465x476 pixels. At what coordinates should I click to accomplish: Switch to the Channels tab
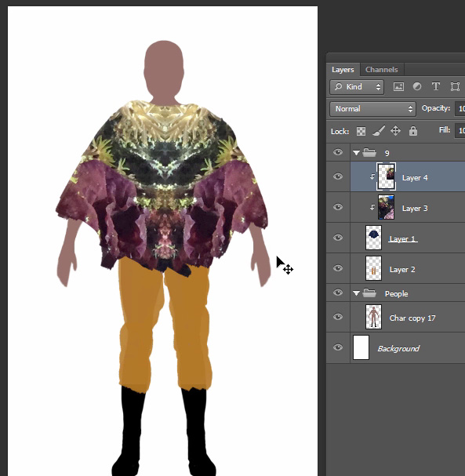[382, 70]
